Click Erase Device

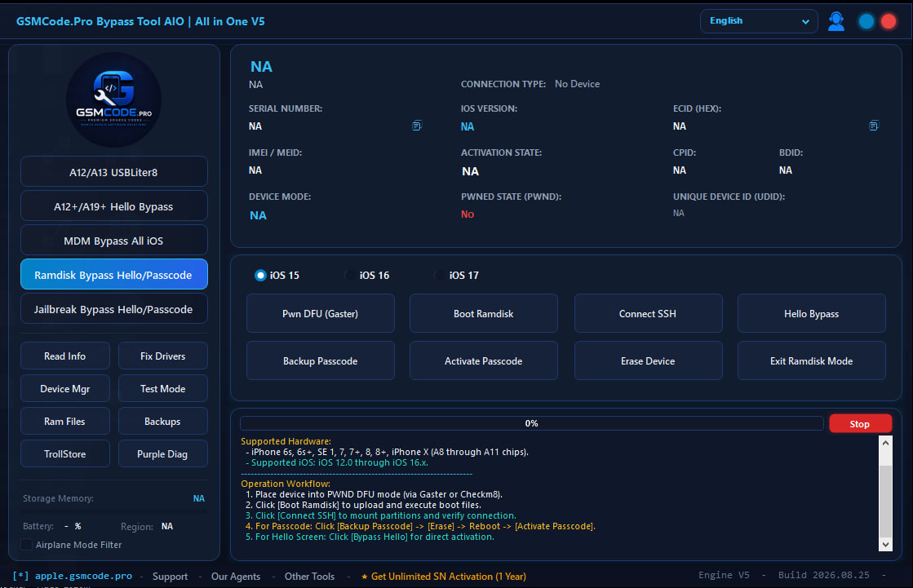648,361
